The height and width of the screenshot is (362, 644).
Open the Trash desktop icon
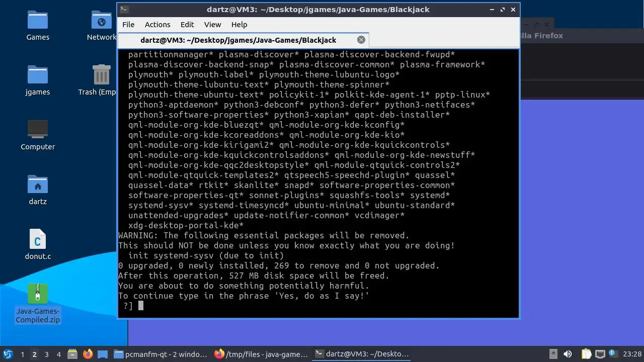point(102,80)
